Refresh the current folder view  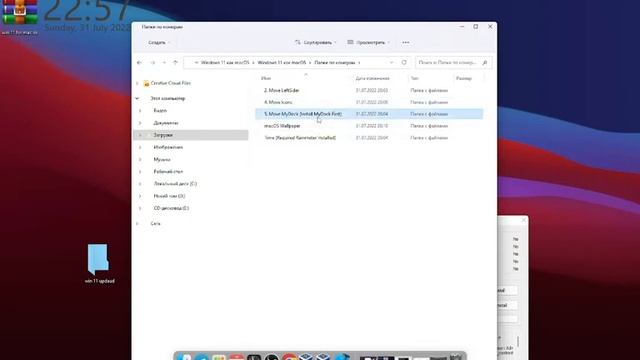click(x=404, y=62)
